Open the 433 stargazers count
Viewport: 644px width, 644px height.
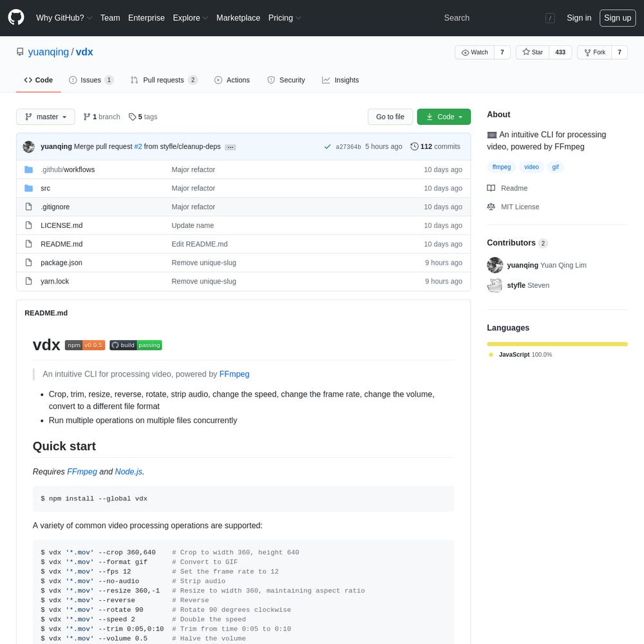coord(560,52)
